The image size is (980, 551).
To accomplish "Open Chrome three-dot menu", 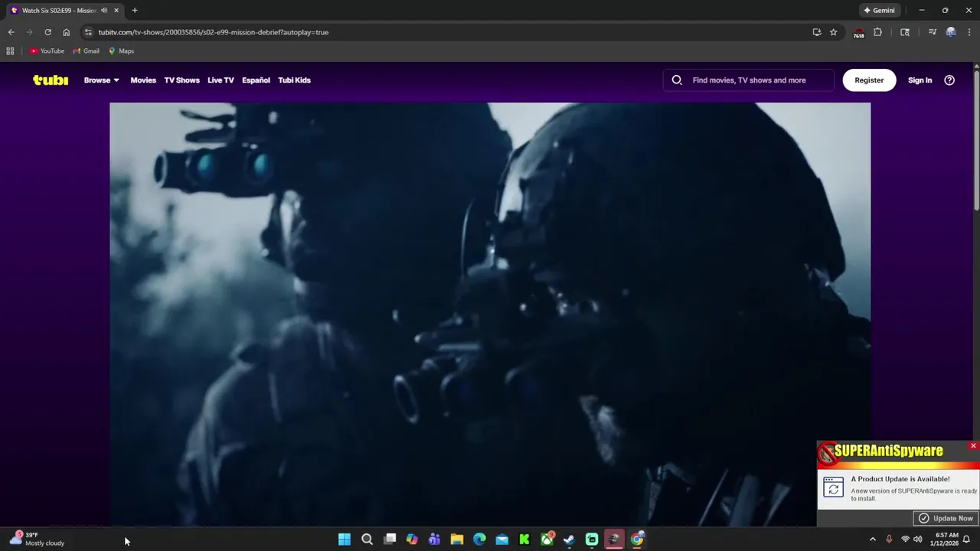I will click(x=969, y=32).
